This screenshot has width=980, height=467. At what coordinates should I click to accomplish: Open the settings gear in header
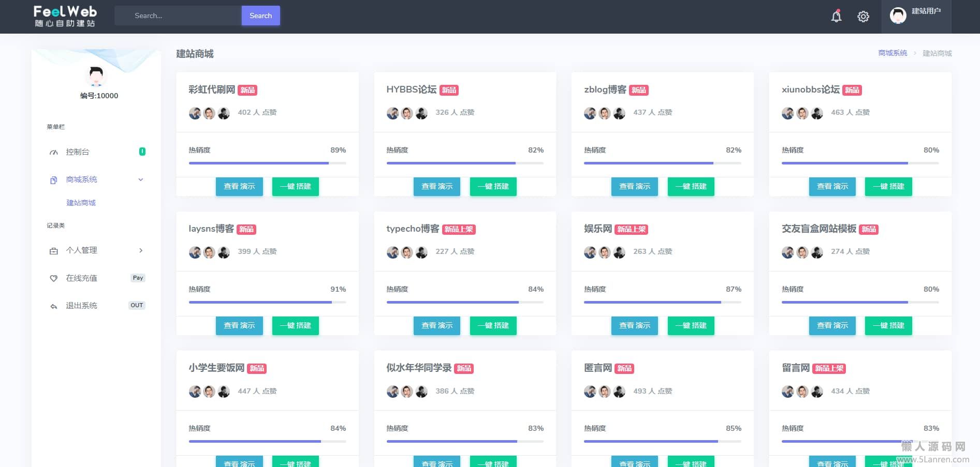[863, 17]
